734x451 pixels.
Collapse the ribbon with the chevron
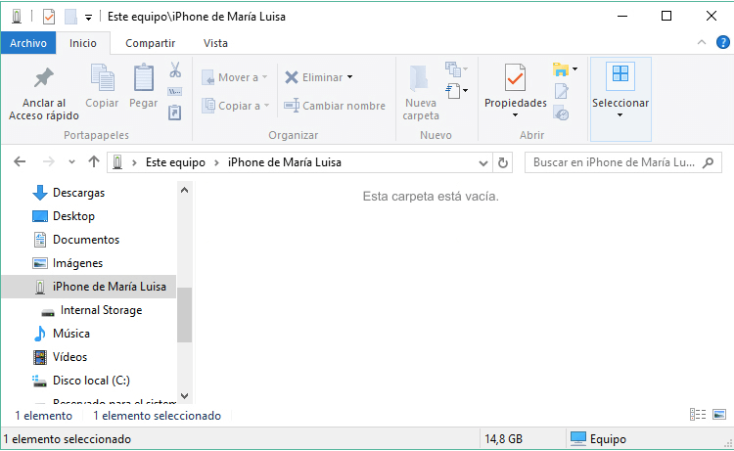pyautogui.click(x=702, y=43)
